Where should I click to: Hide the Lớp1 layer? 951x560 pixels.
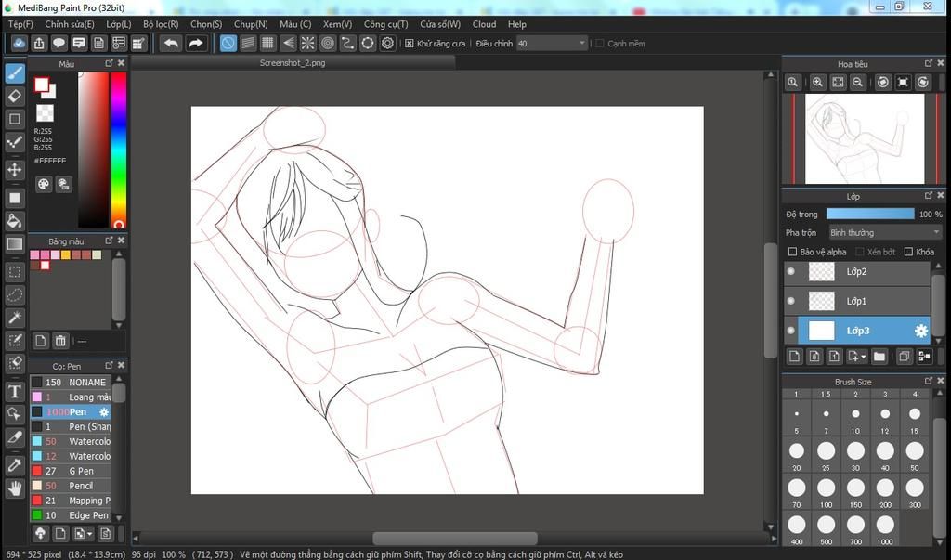[x=791, y=301]
